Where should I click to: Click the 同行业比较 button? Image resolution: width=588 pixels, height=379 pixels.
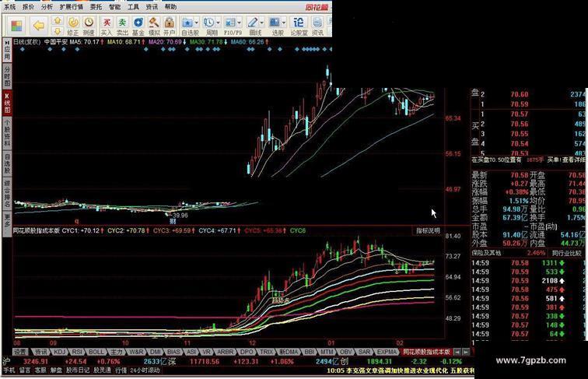(x=567, y=253)
